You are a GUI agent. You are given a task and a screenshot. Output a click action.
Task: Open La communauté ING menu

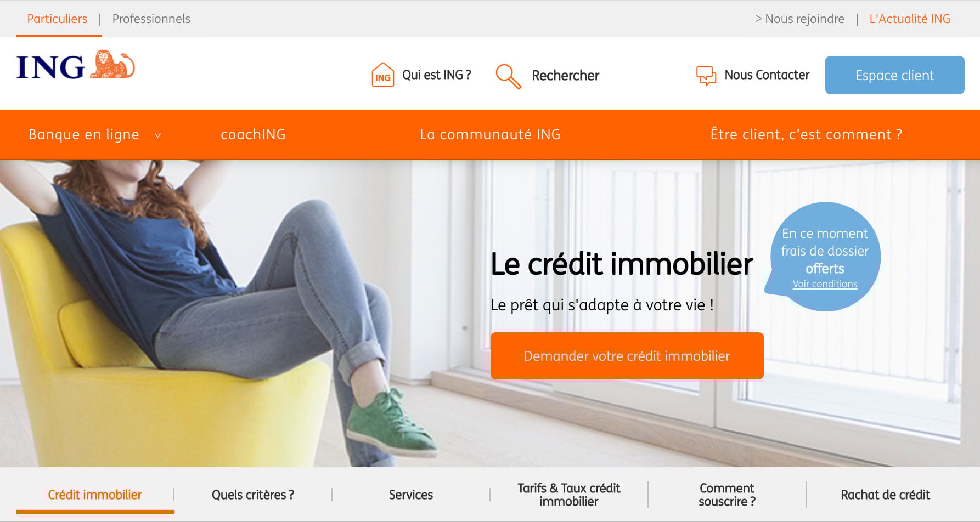pos(490,134)
